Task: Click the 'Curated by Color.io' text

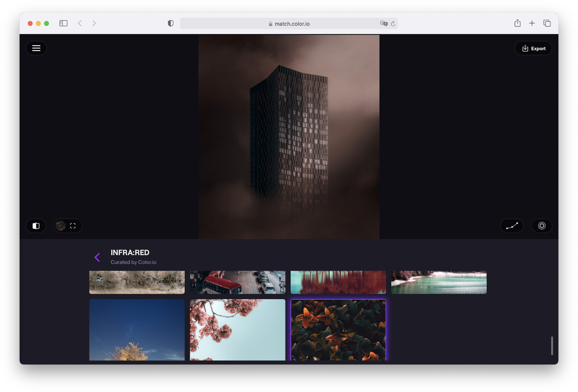Action: click(133, 262)
